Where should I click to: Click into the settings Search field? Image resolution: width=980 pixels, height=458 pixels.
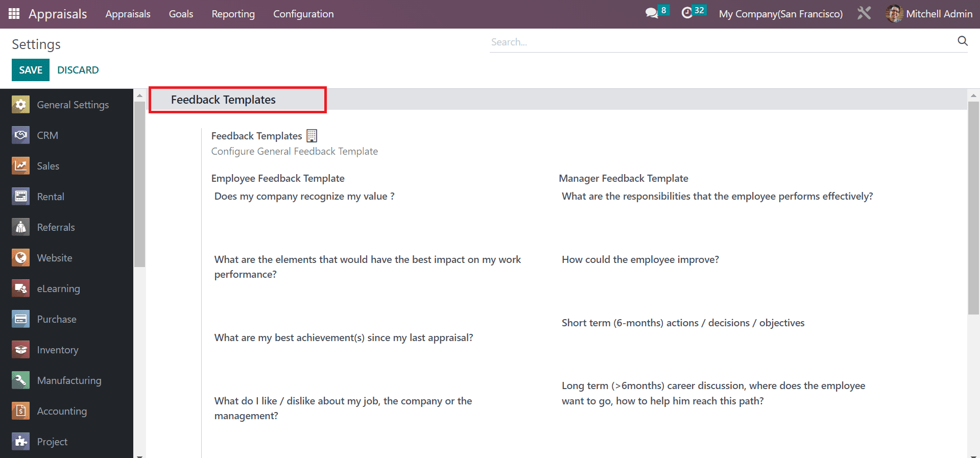[x=723, y=42]
